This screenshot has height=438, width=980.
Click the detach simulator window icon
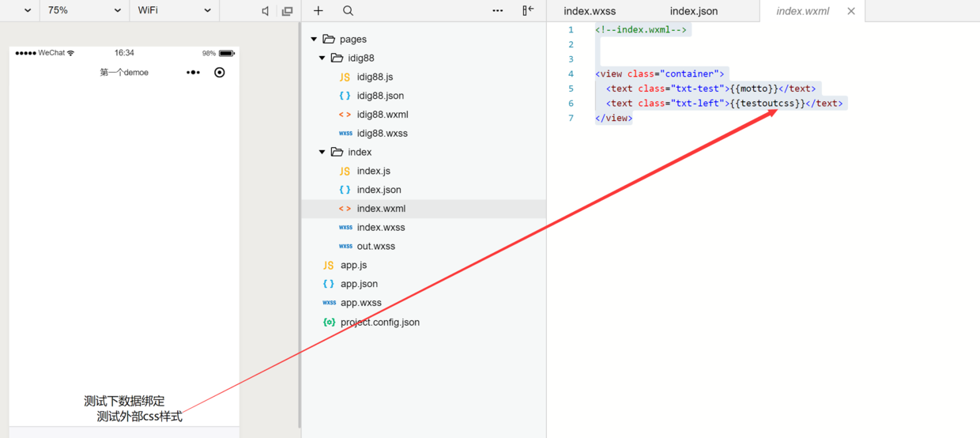click(287, 11)
